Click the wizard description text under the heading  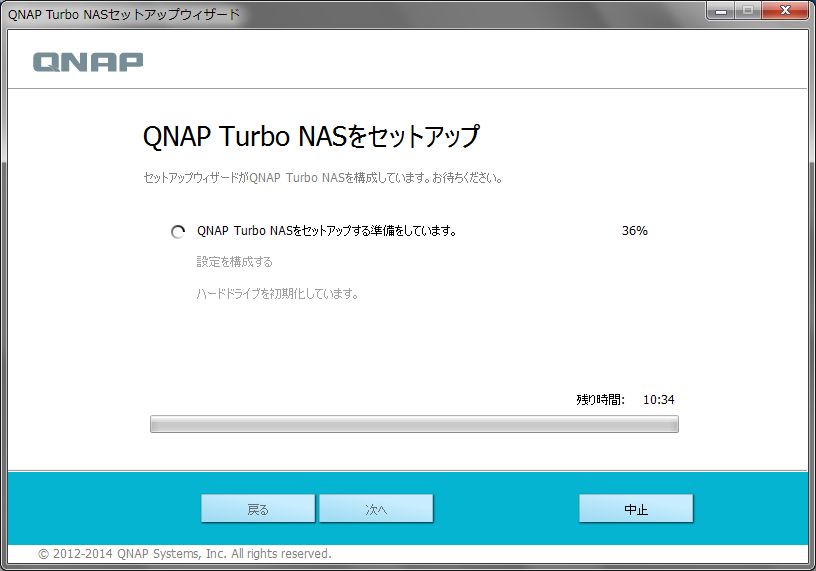coord(322,179)
